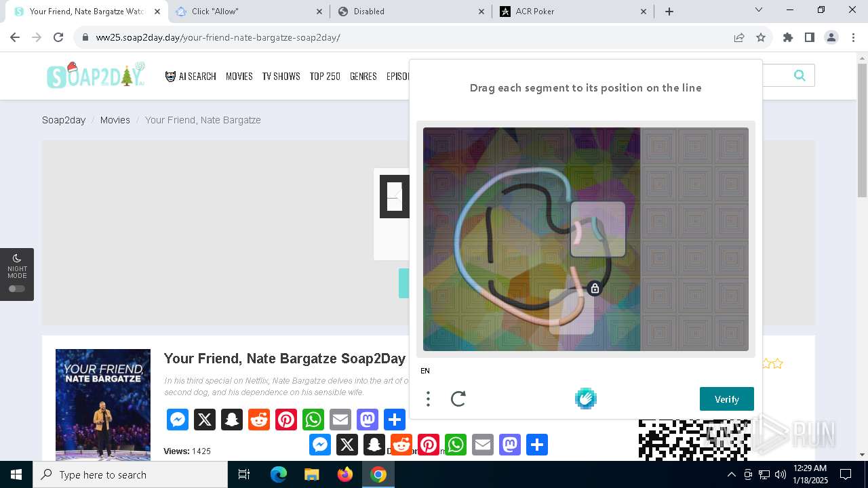Share via Messenger in the top share row

click(178, 420)
